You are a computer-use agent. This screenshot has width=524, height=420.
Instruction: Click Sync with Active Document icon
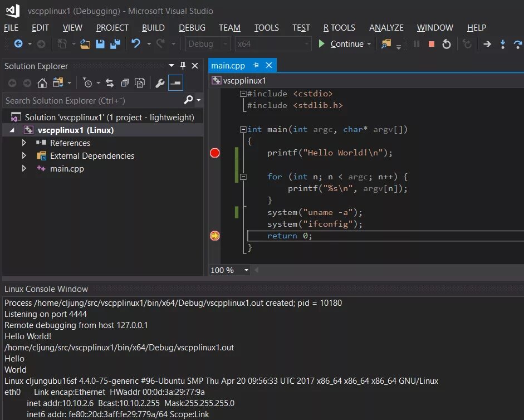[110, 82]
